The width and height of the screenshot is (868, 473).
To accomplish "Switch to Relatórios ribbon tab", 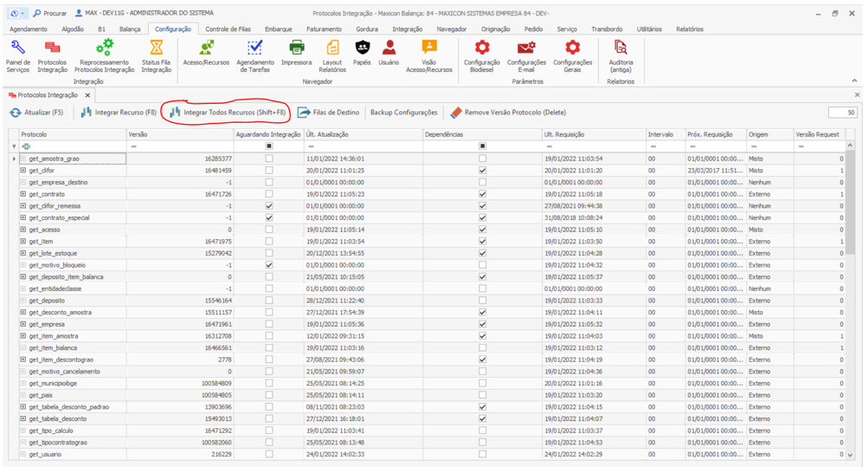I will click(689, 29).
